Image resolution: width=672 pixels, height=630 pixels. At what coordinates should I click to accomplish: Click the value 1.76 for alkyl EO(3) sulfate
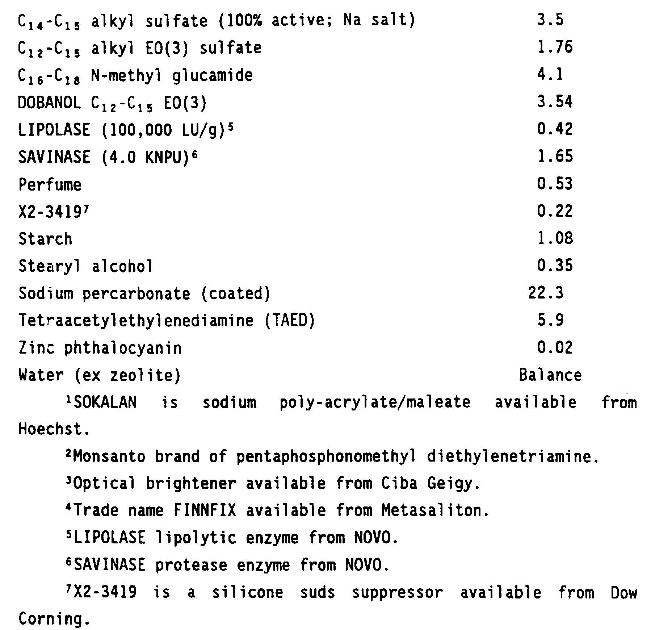[x=554, y=47]
